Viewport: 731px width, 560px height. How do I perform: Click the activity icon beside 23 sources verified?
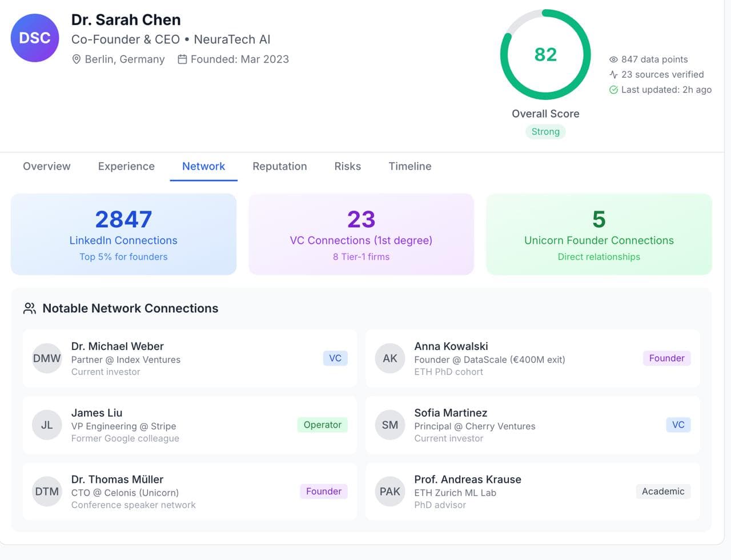pos(613,74)
